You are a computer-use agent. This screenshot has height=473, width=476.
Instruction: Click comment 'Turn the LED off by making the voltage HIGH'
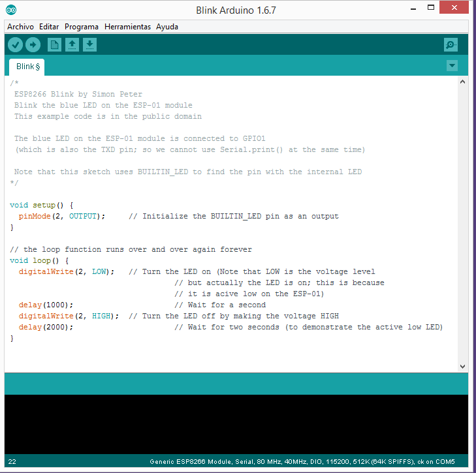pyautogui.click(x=234, y=316)
